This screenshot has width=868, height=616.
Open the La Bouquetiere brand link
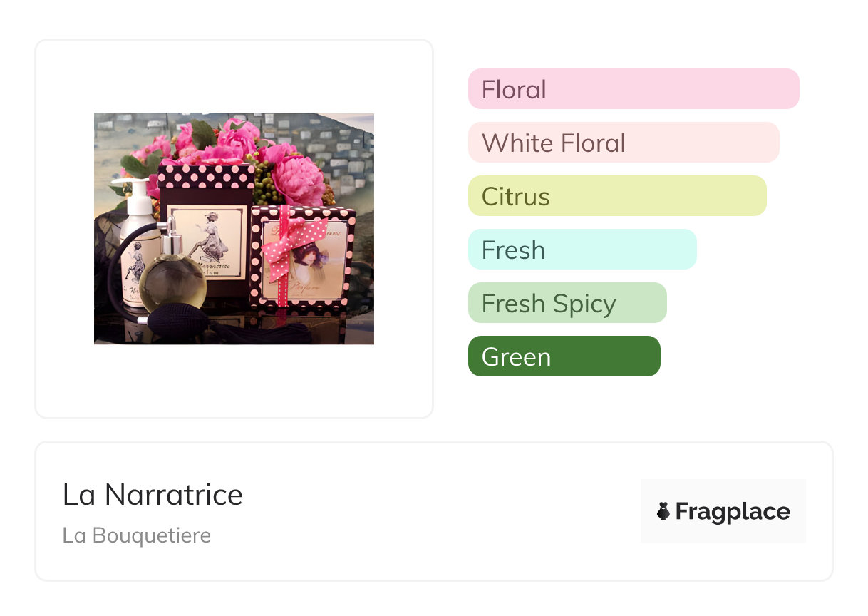point(136,535)
